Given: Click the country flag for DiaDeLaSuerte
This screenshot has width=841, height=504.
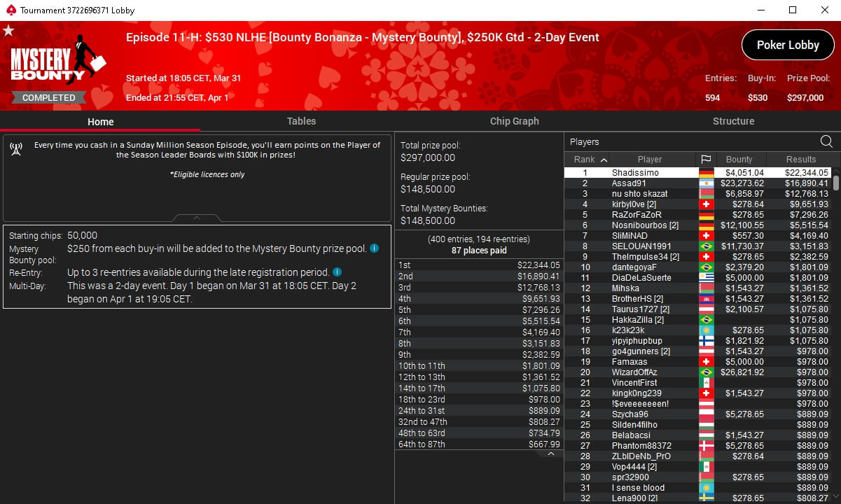Looking at the screenshot, I should (706, 278).
